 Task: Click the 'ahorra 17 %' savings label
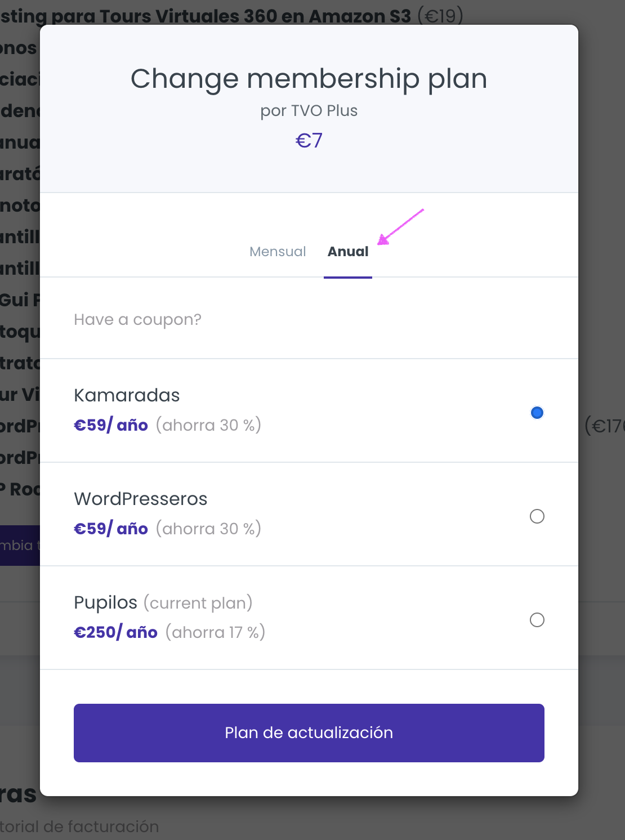(x=215, y=632)
